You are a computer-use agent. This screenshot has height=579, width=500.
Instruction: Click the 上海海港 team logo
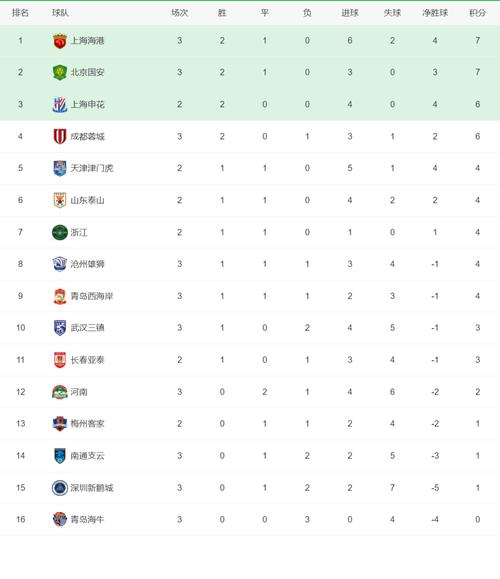[59, 41]
